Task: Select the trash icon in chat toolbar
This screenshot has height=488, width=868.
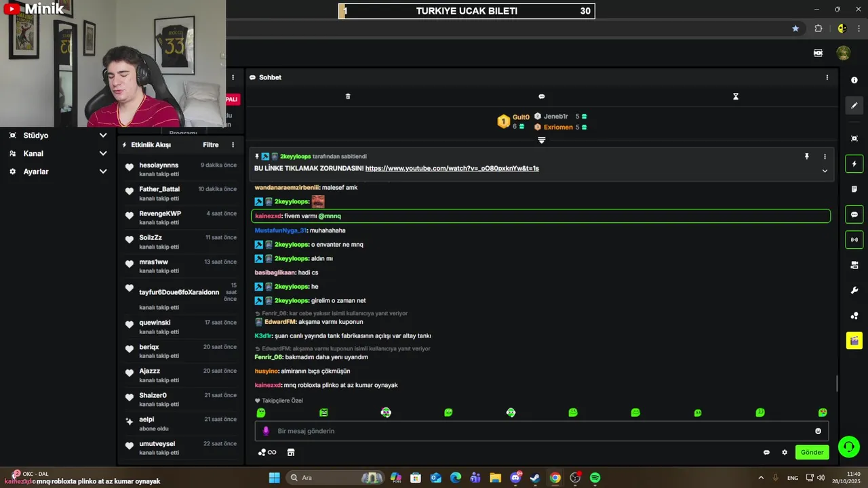Action: pyautogui.click(x=348, y=96)
